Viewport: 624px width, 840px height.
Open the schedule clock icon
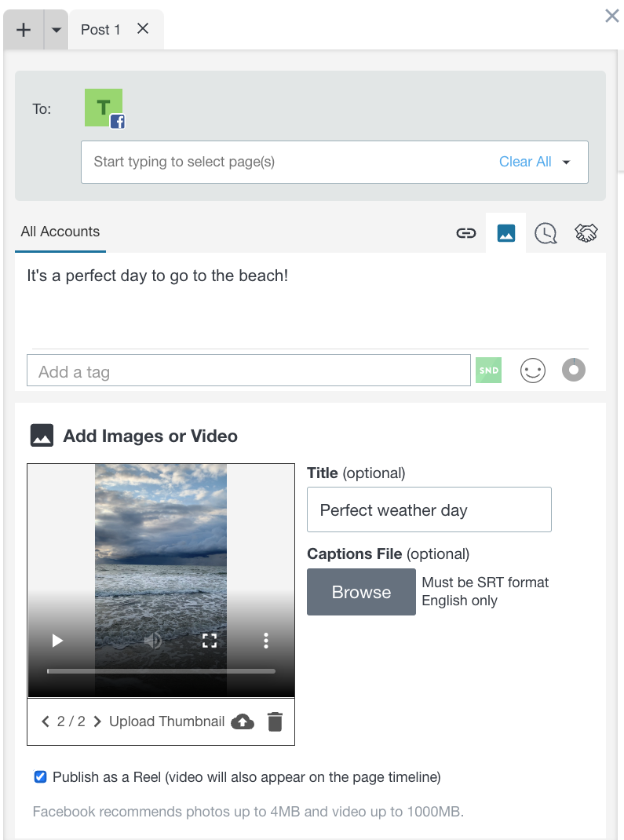click(546, 234)
